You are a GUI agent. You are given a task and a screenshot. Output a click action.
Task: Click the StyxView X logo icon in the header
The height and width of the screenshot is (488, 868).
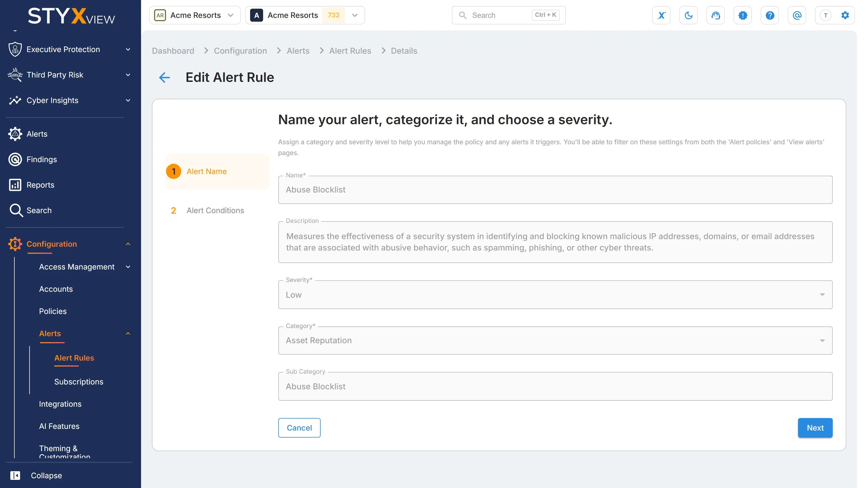pos(661,15)
